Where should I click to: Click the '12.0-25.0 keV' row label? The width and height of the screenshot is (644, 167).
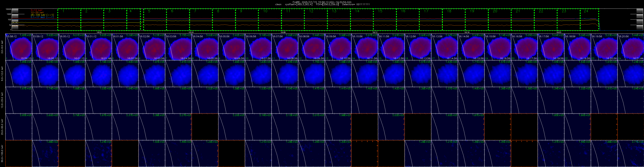pos(2,100)
